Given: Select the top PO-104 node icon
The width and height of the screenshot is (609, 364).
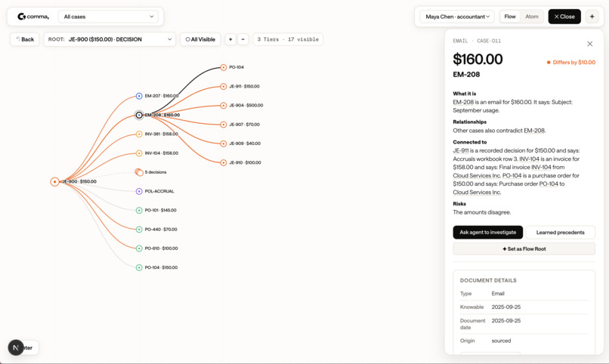Looking at the screenshot, I should click(x=224, y=67).
